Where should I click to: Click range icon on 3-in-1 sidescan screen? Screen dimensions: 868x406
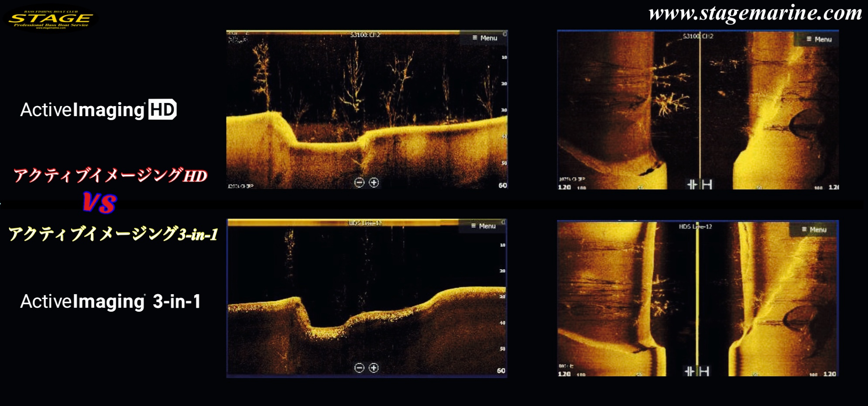(697, 371)
